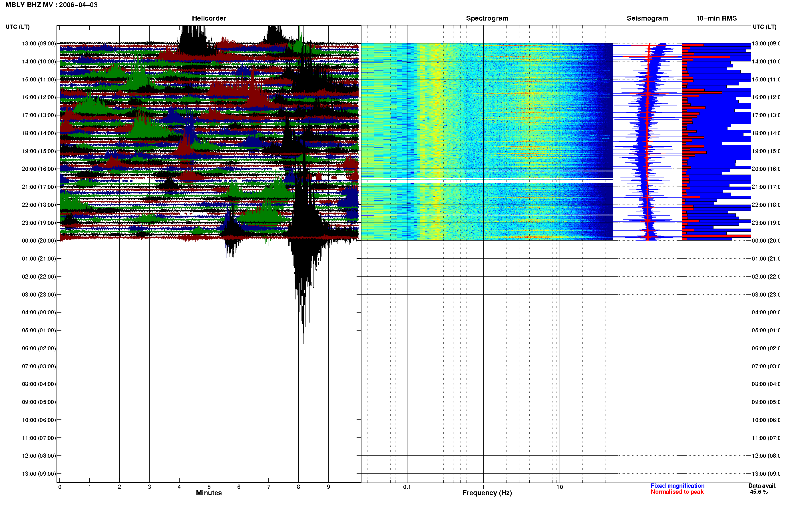Click the coloured spectrogram image
The image size is (812, 508).
pyautogui.click(x=487, y=142)
